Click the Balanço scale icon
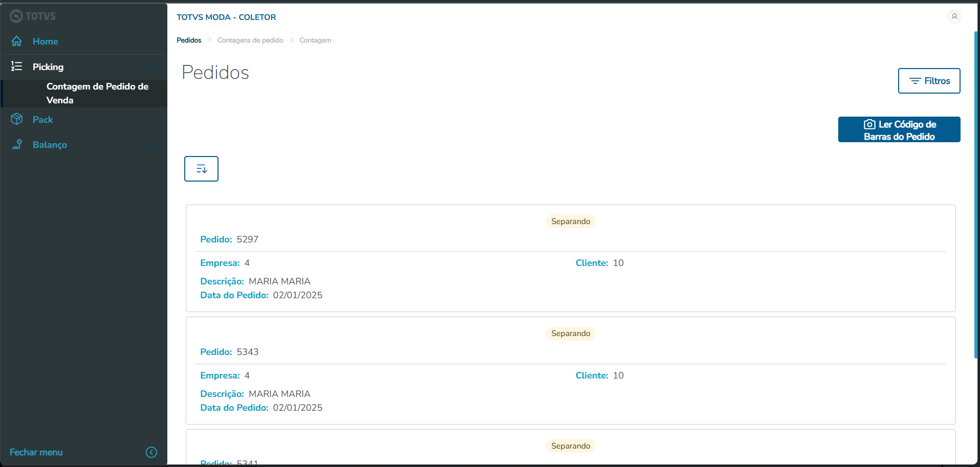 17,145
